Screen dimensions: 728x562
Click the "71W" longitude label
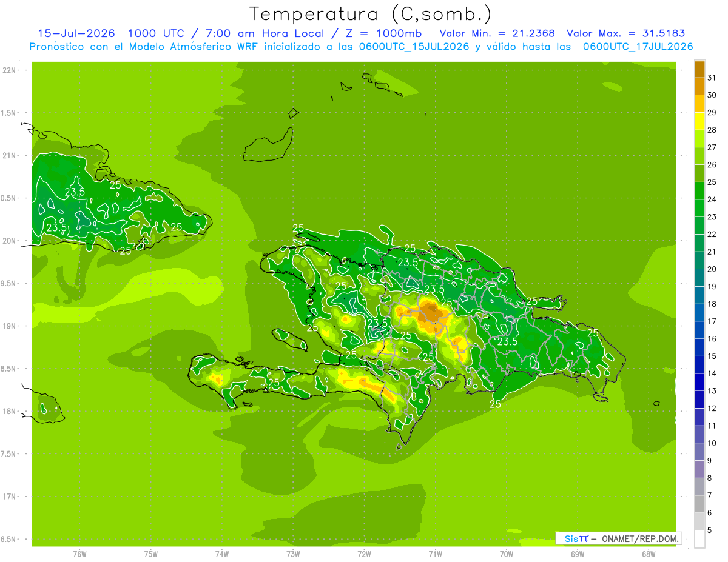click(435, 554)
